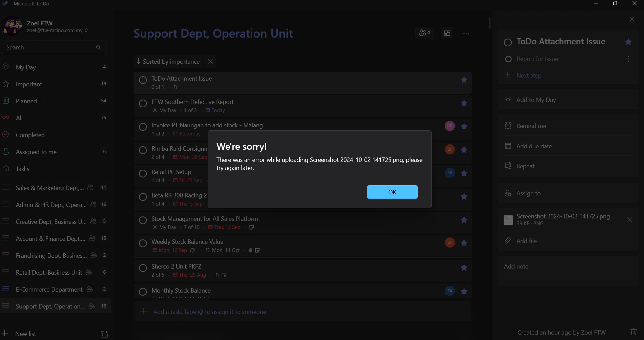Toggle importance star in detail panel
Image resolution: width=644 pixels, height=340 pixels.
pyautogui.click(x=628, y=42)
